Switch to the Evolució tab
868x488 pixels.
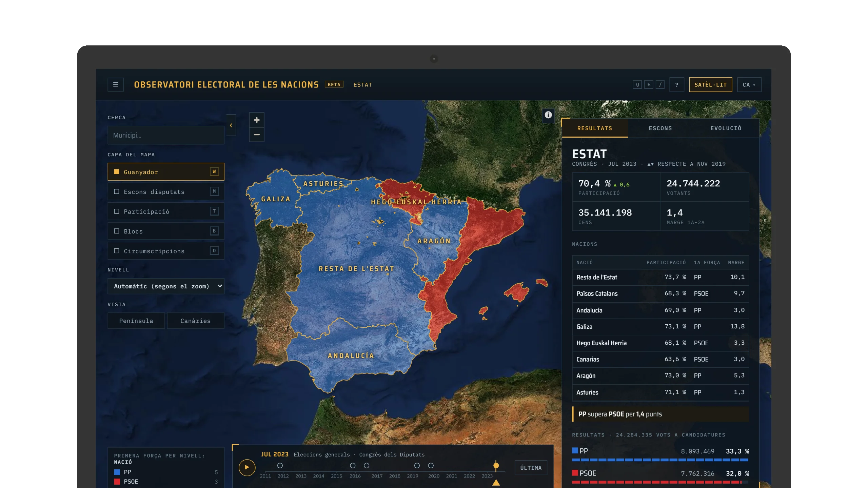726,128
